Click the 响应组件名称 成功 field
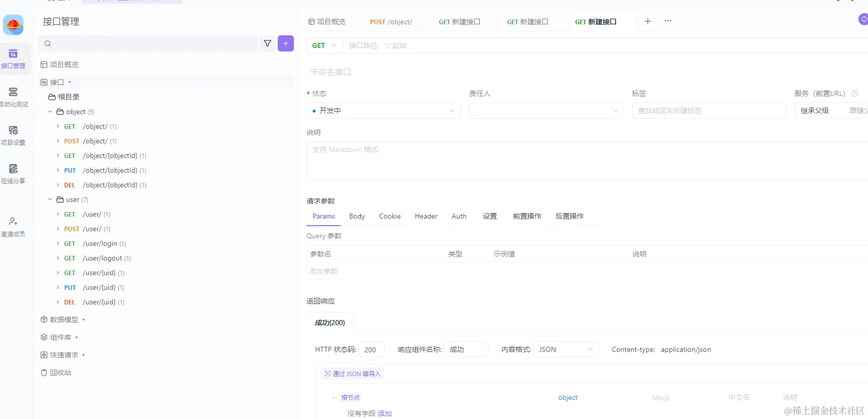Image resolution: width=868 pixels, height=419 pixels. coord(466,349)
